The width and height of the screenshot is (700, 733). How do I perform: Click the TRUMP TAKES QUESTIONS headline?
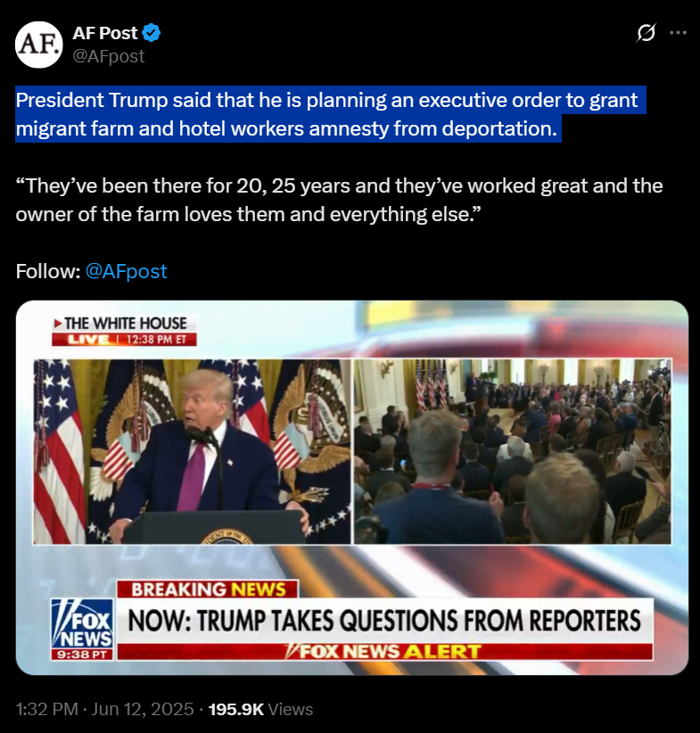(x=384, y=621)
